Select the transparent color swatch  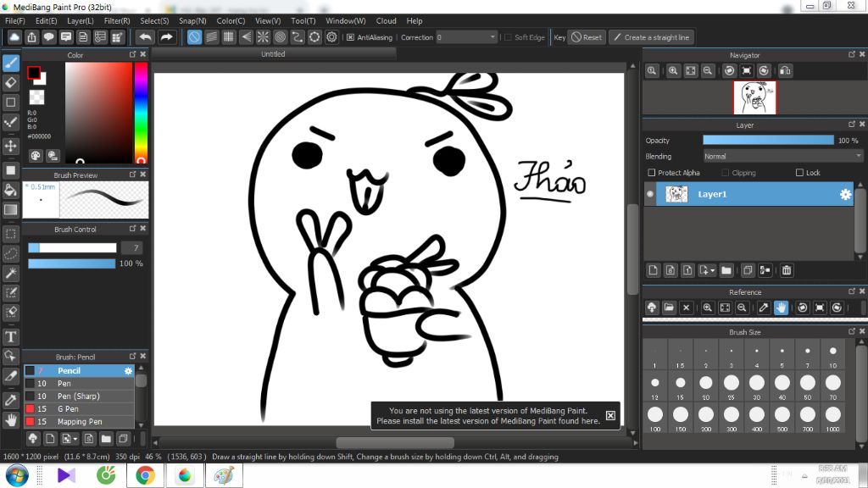click(36, 97)
